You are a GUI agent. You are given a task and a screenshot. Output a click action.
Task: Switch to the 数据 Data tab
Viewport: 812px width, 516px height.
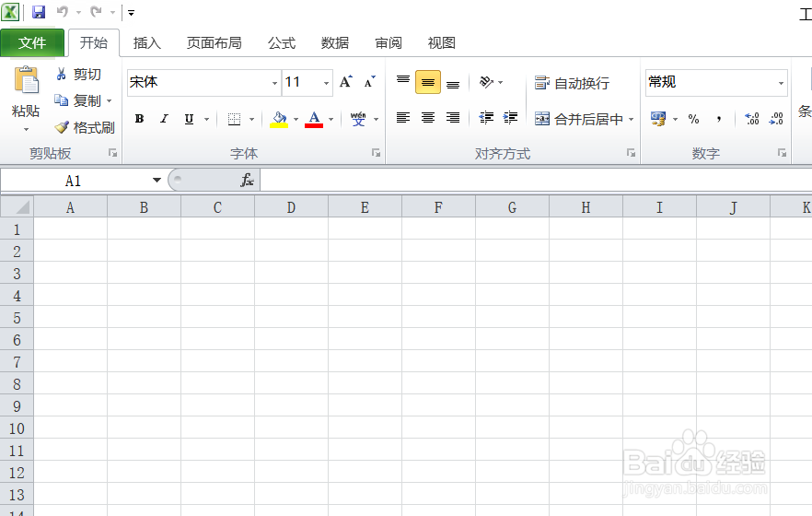click(x=335, y=42)
